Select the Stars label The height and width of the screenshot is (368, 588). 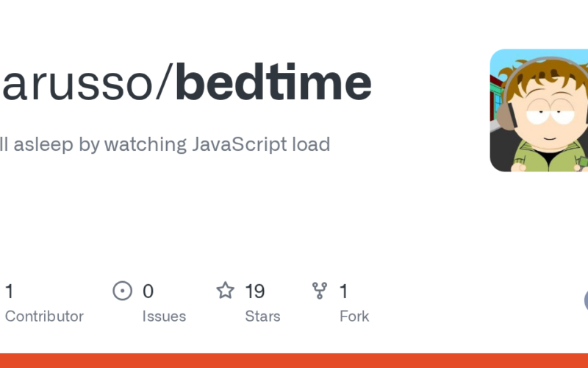click(262, 316)
